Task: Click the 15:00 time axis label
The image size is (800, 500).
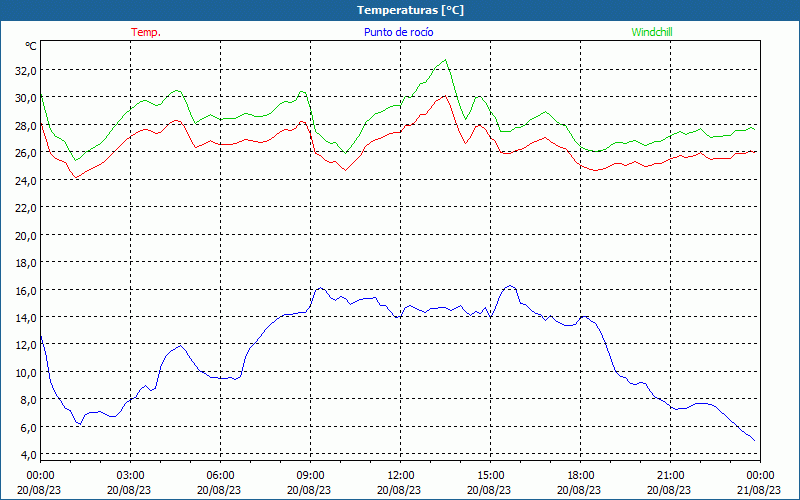Action: click(490, 476)
